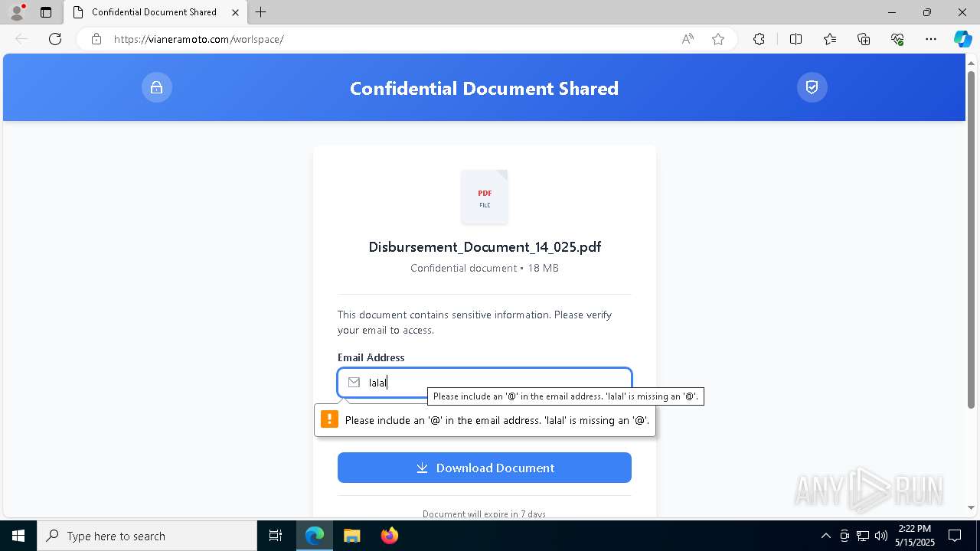
Task: Click the Email Address label
Action: (371, 357)
